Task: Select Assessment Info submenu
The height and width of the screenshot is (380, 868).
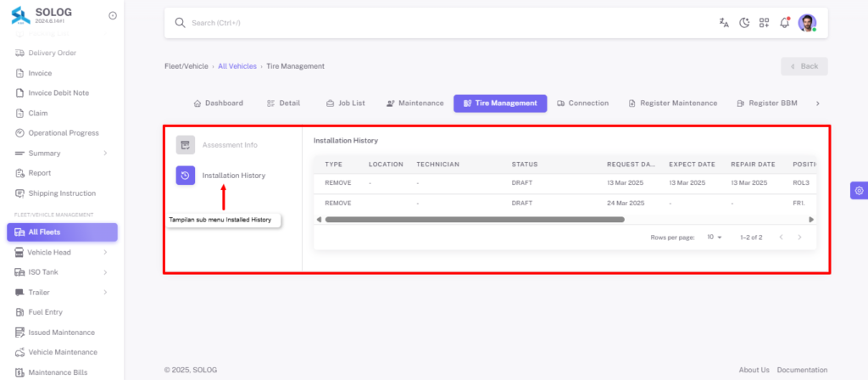Action: 230,145
